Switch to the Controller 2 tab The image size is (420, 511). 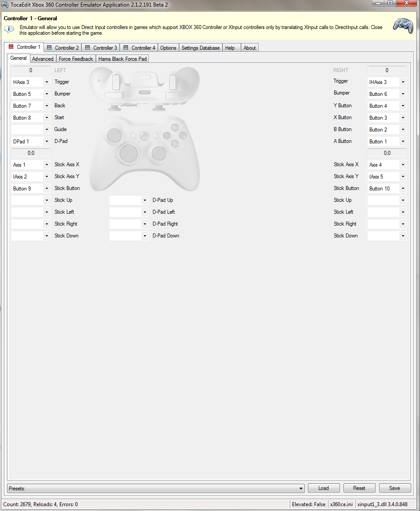[x=63, y=47]
